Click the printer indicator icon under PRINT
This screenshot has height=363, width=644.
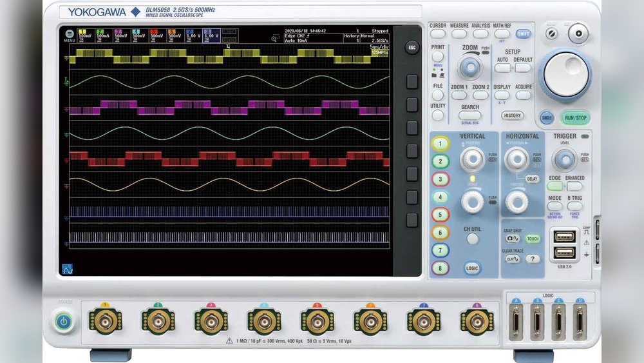(442, 75)
